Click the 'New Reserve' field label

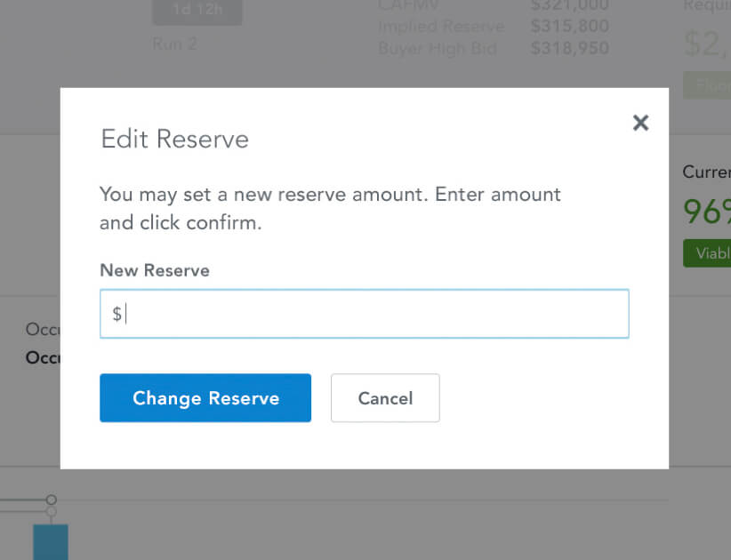point(155,270)
